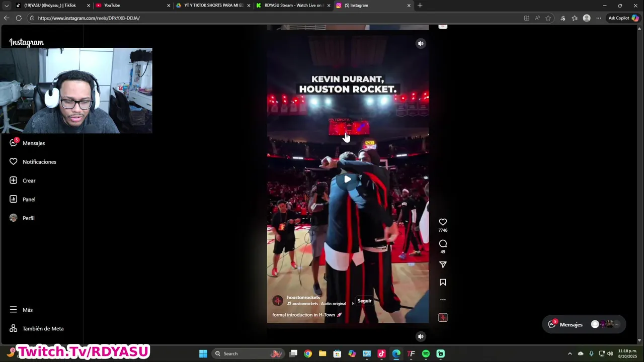This screenshot has width=644, height=362.
Task: Launch Google Chrome from the taskbar
Action: tap(308, 353)
